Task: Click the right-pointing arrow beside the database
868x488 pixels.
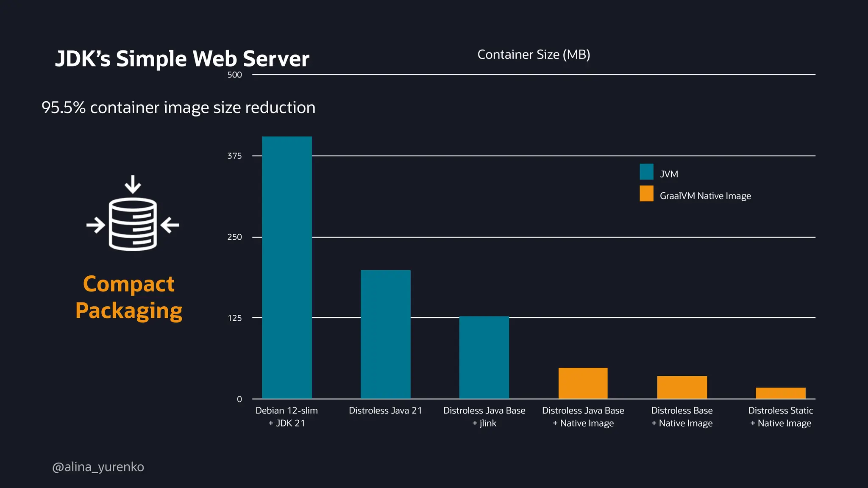Action: pyautogui.click(x=96, y=225)
